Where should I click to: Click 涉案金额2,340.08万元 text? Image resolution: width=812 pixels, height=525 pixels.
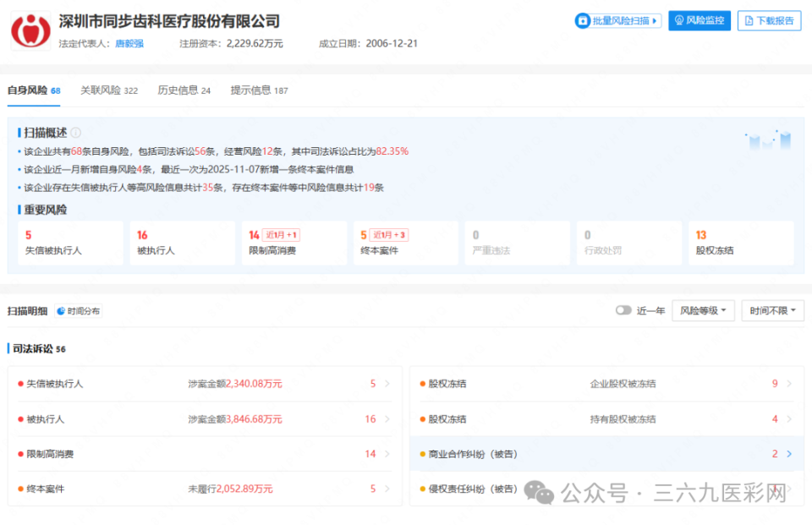click(235, 384)
